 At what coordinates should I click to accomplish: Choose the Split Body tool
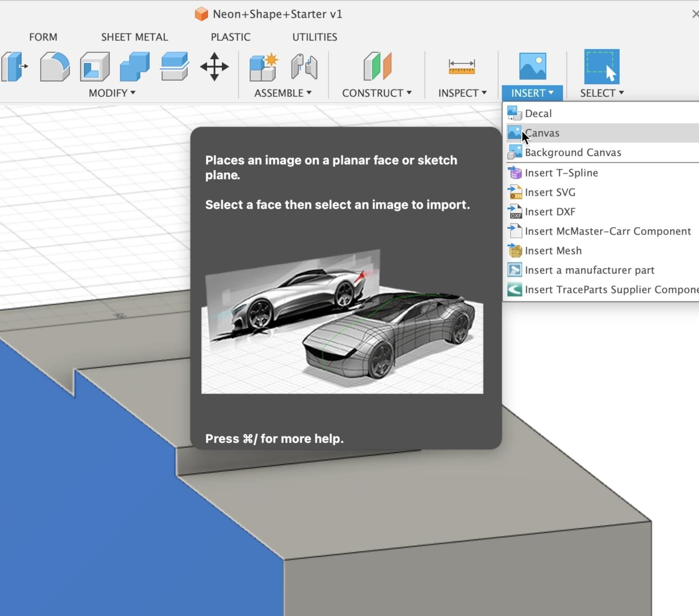click(174, 67)
